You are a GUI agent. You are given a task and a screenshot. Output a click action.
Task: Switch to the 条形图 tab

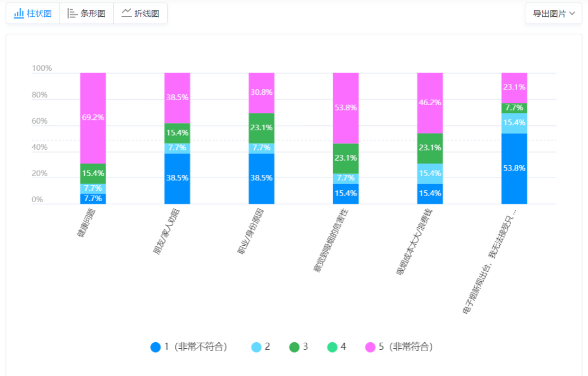coord(93,14)
